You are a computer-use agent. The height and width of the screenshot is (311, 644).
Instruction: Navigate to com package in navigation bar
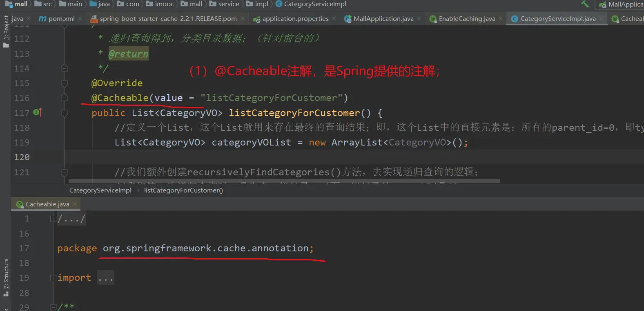128,4
